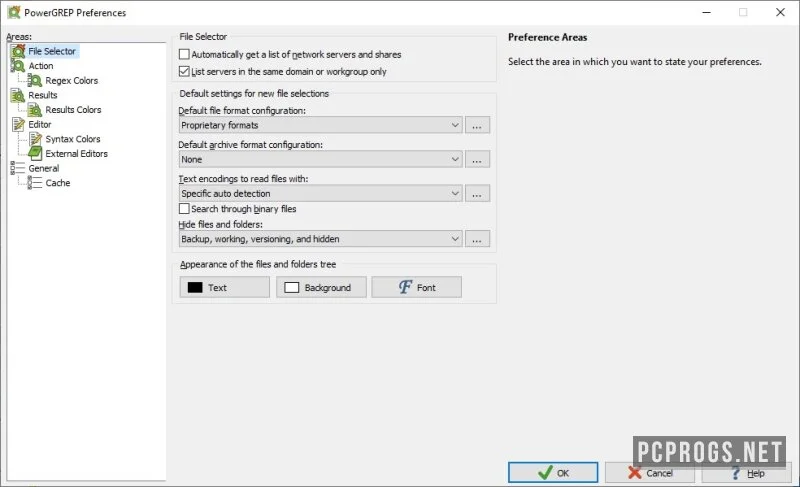Image resolution: width=800 pixels, height=487 pixels.
Task: Open Default file format configuration dropdown
Action: coord(321,125)
